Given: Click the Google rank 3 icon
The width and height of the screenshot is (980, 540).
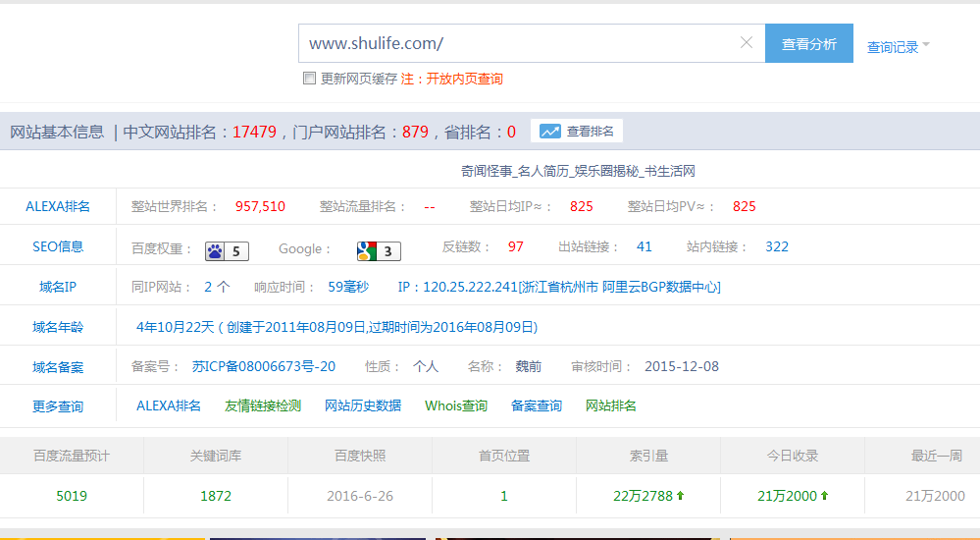Looking at the screenshot, I should [x=367, y=251].
